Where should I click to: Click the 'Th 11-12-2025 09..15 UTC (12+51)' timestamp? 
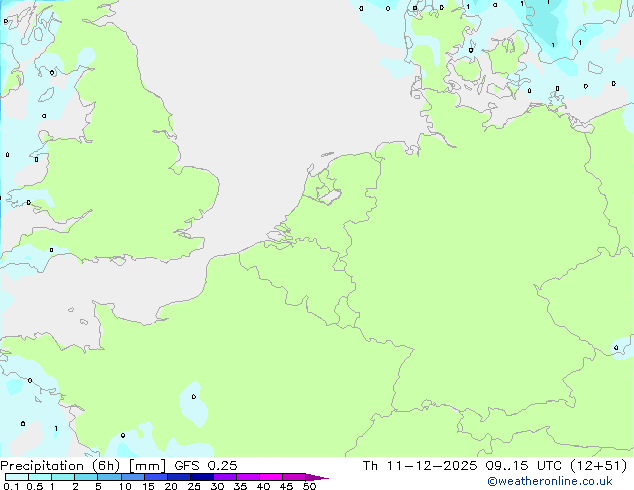[x=495, y=466]
